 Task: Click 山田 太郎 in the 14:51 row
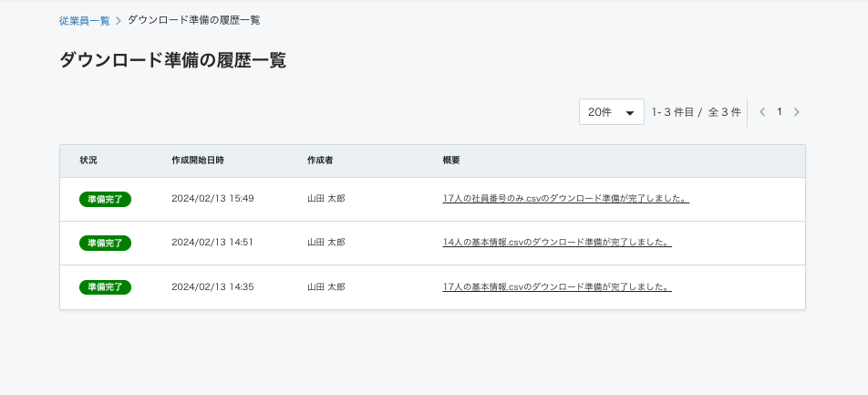click(326, 242)
